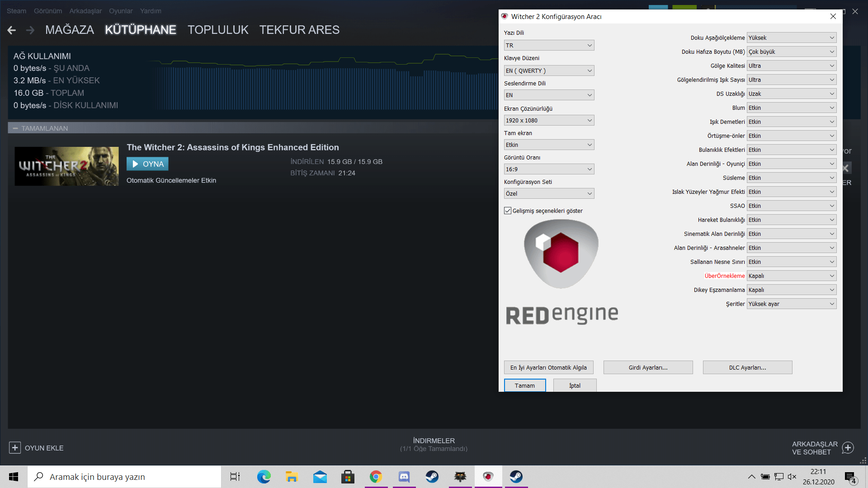Toggle 'Gelişmiş seçenekleri göster' checkbox
868x488 pixels.
tap(508, 211)
